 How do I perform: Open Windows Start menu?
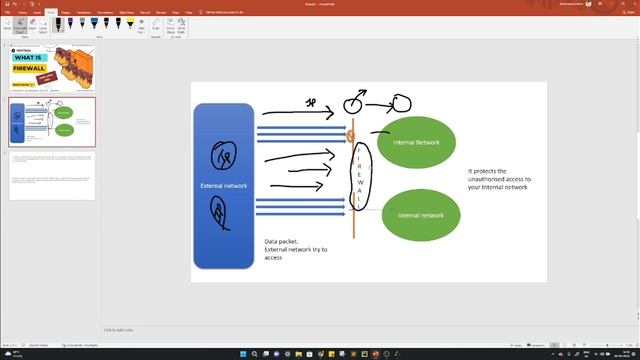click(x=243, y=354)
